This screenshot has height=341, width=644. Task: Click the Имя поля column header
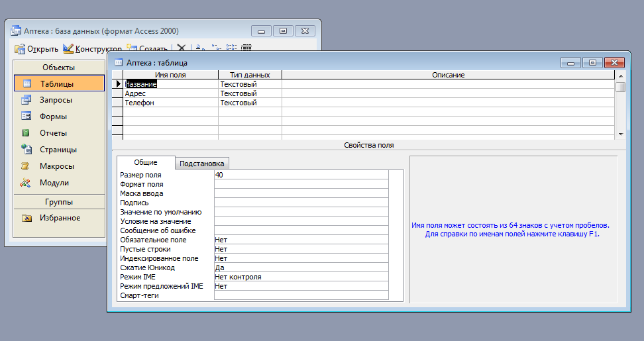170,75
